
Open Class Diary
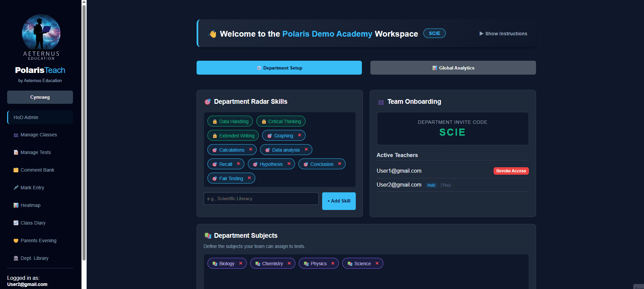coord(40,223)
